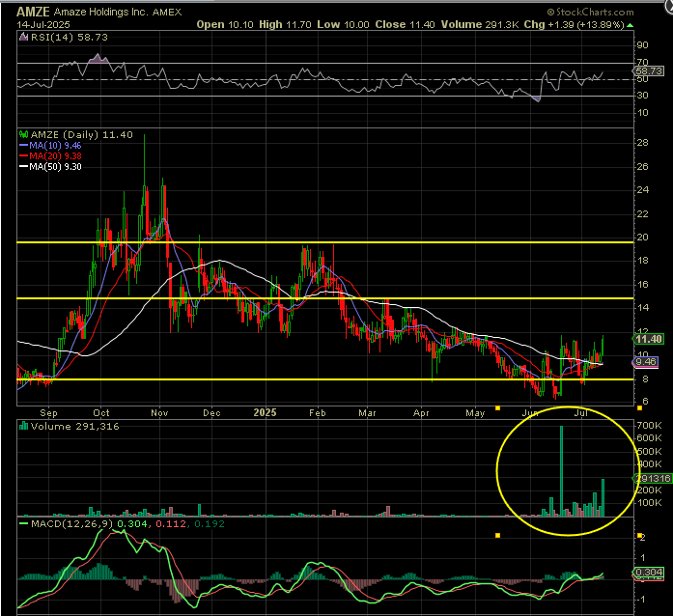Click the MA(20) 9.38 legend text
This screenshot has height=616, width=673.
click(55, 155)
